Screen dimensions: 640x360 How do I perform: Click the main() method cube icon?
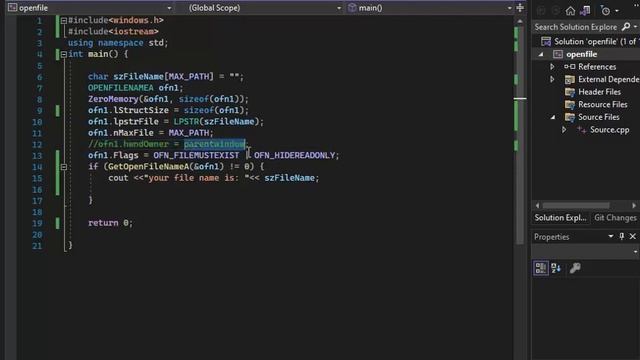pyautogui.click(x=352, y=8)
